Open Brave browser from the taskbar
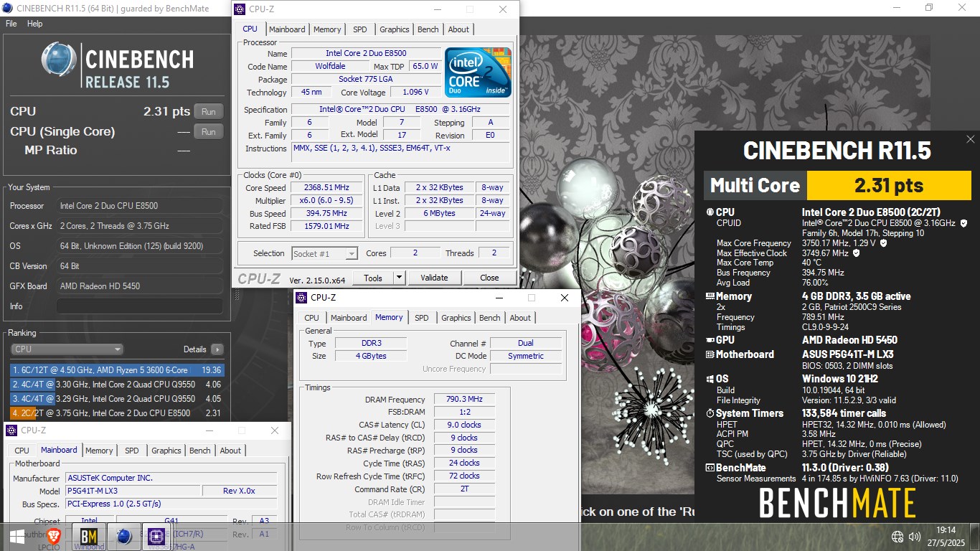Screen dimensions: 980x551 pyautogui.click(x=55, y=536)
